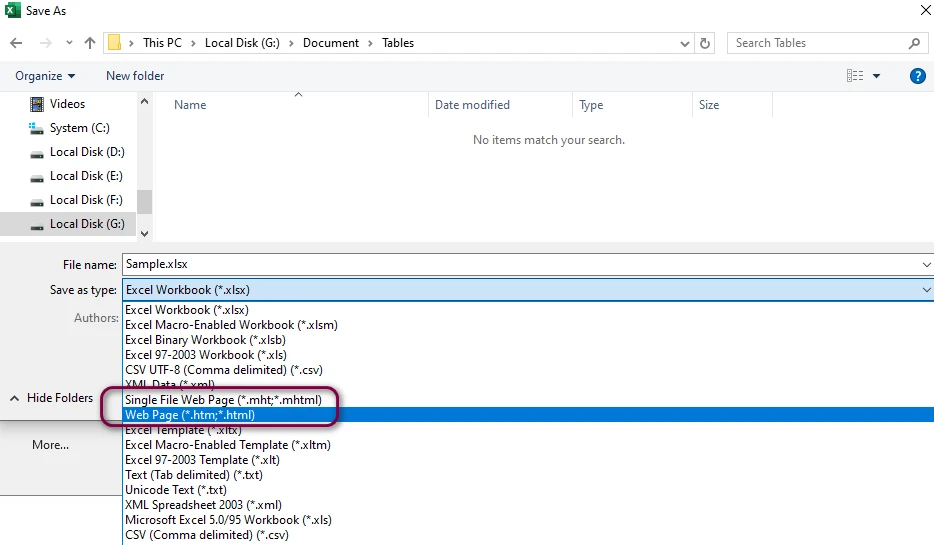The image size is (934, 545).
Task: Click the Document breadcrumb in path
Action: [330, 43]
